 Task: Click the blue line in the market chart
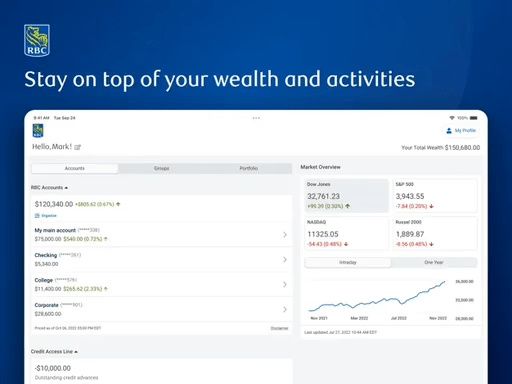tap(377, 301)
